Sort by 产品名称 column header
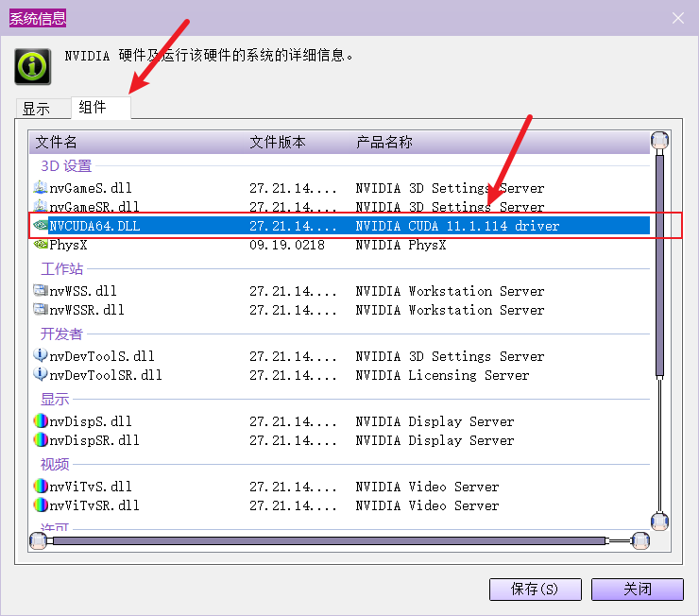 click(x=384, y=142)
